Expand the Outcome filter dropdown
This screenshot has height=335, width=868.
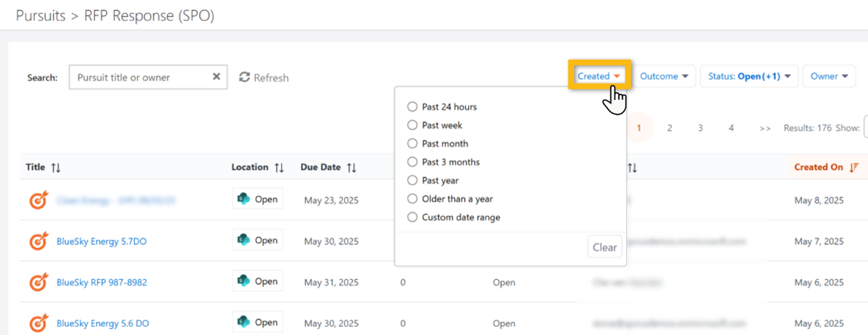click(664, 76)
